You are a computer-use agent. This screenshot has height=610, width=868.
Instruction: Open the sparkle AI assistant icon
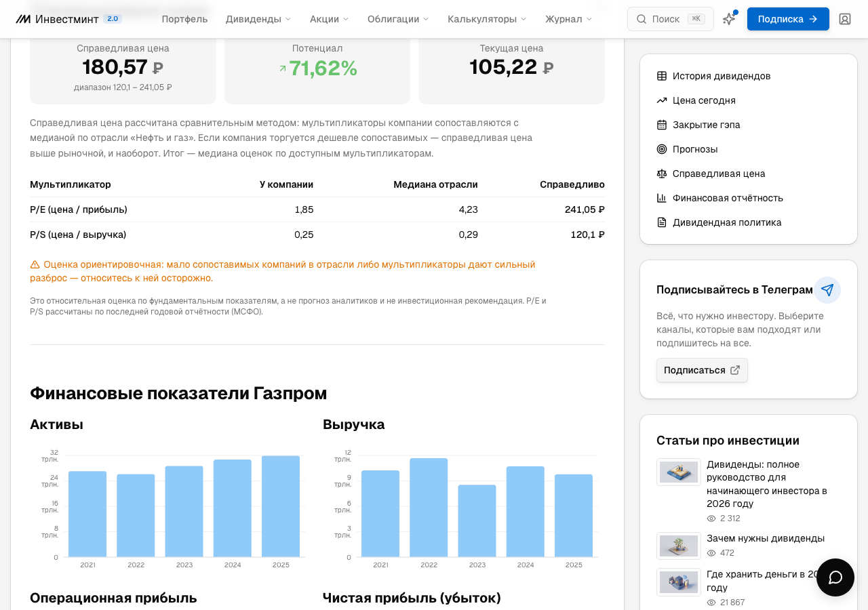click(x=729, y=19)
